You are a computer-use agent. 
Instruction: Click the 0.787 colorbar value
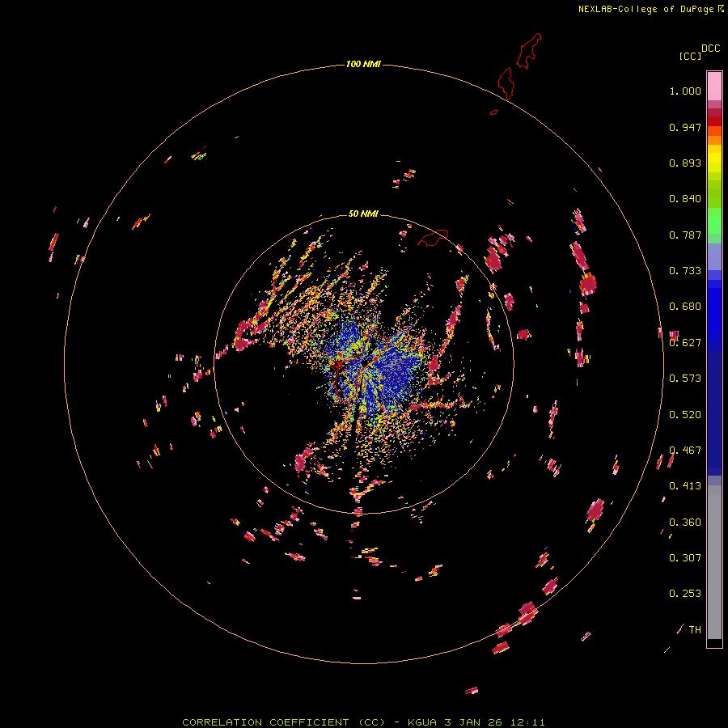click(685, 235)
